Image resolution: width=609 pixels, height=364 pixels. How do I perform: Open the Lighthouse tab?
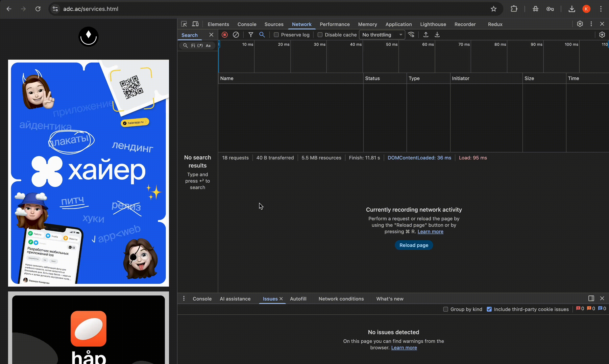tap(433, 24)
